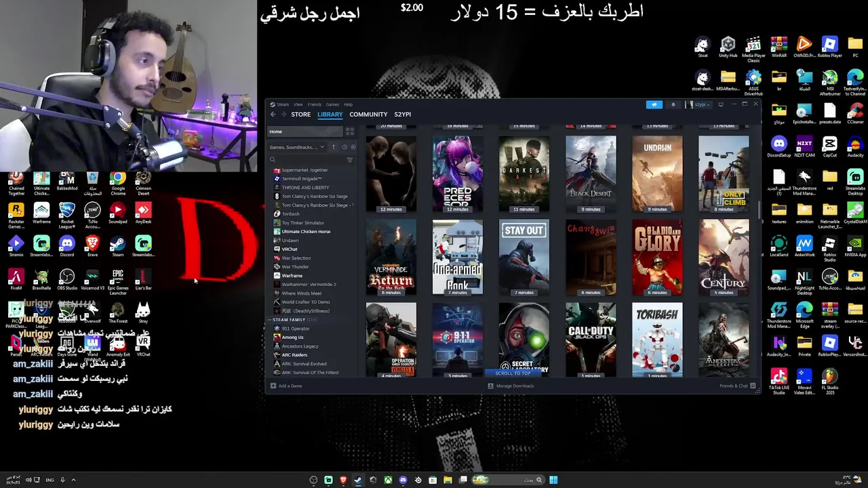Open the Help menu in Steam
Viewport: 868px width, 488px height.
[348, 104]
